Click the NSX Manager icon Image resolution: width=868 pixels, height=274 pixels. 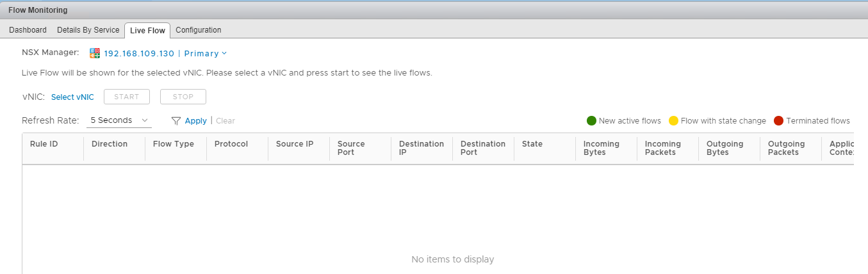click(95, 53)
